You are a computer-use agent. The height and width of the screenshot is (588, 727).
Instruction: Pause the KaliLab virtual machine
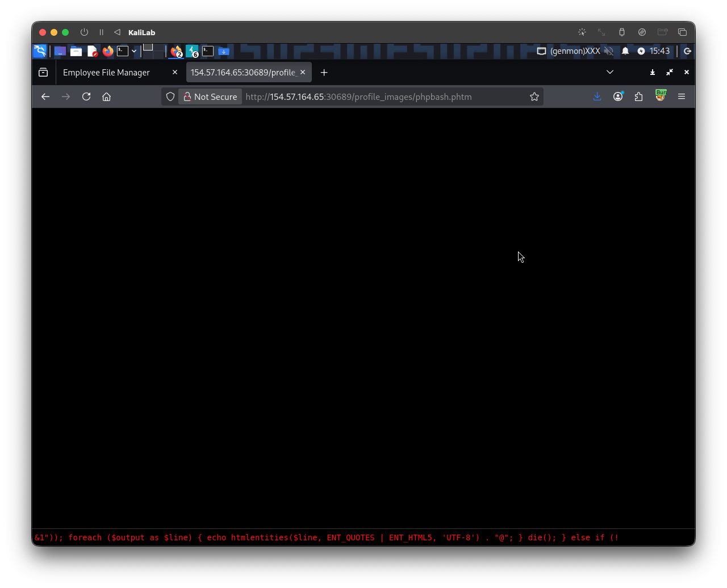click(x=101, y=32)
